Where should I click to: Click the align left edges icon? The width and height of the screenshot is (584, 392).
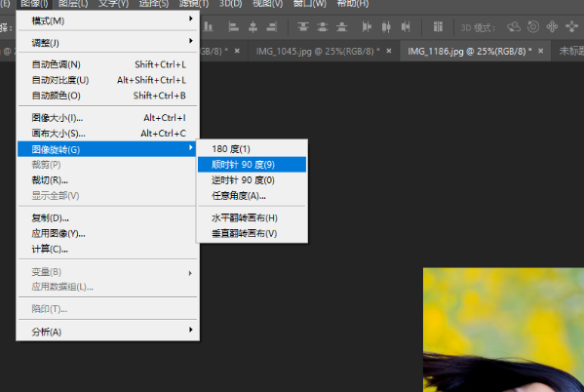(234, 27)
